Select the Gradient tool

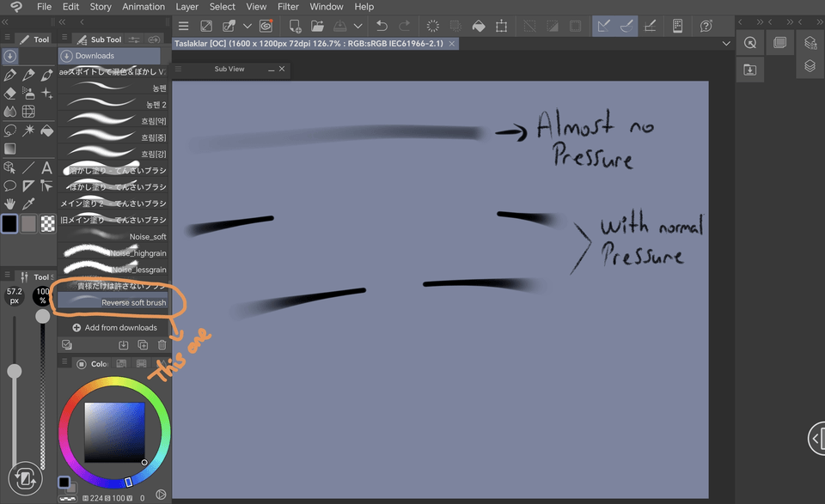pyautogui.click(x=10, y=149)
